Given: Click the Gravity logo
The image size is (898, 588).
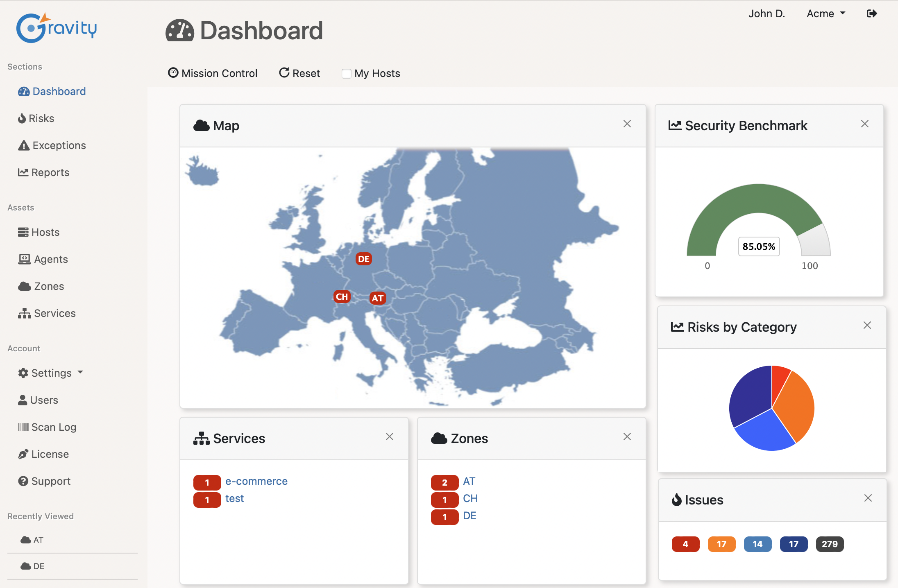Looking at the screenshot, I should click(57, 28).
